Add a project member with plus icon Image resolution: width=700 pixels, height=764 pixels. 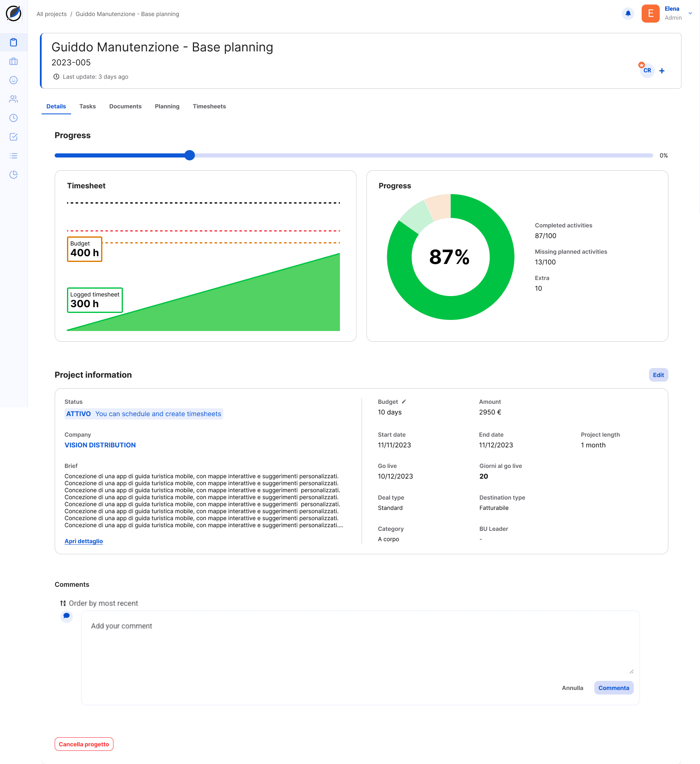[662, 71]
